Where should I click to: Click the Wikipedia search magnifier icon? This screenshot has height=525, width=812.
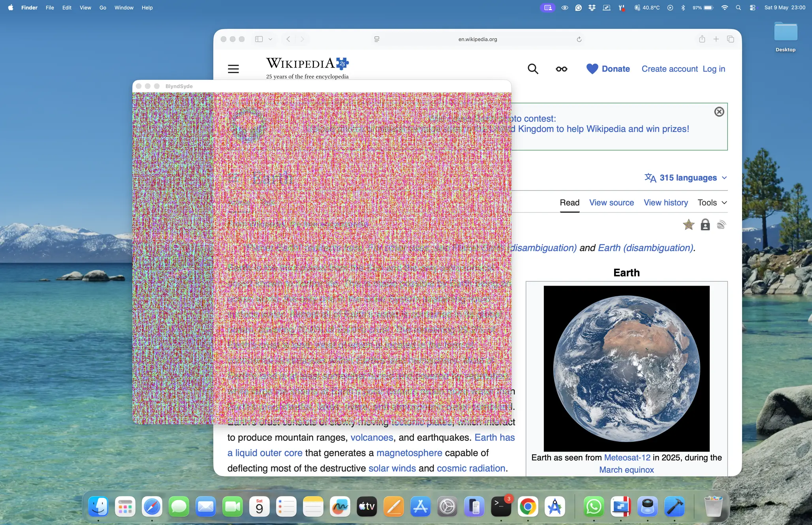point(533,69)
